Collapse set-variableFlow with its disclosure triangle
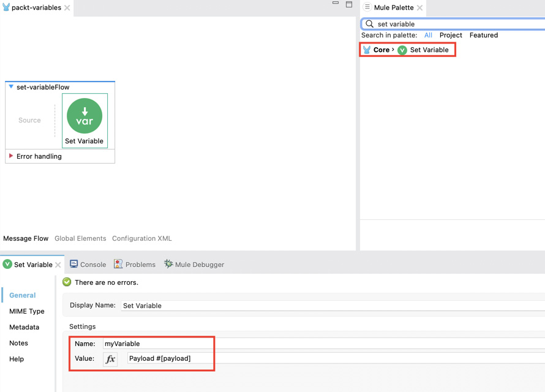The width and height of the screenshot is (545, 392). [x=10, y=86]
